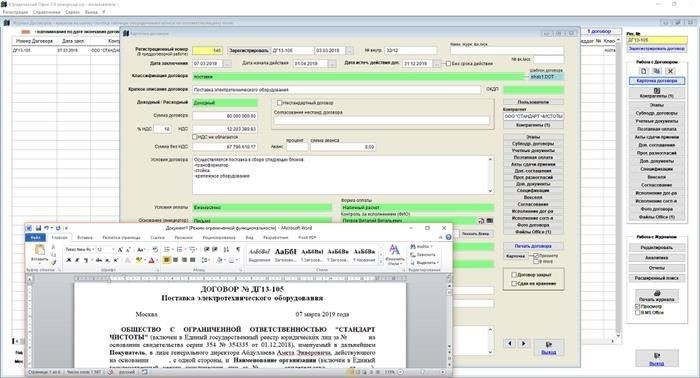The width and height of the screenshot is (700, 378).
Task: Click the copy contract icon under Работа с Договором
Action: click(x=657, y=71)
